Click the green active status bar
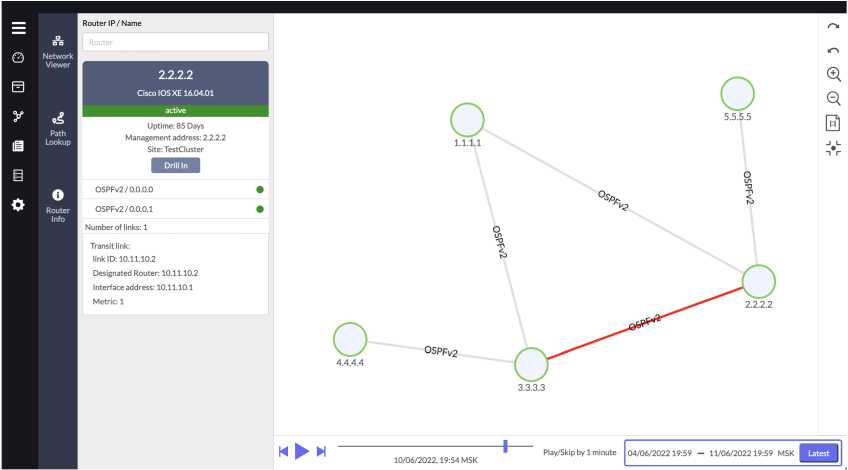This screenshot has width=848, height=470. coord(175,110)
